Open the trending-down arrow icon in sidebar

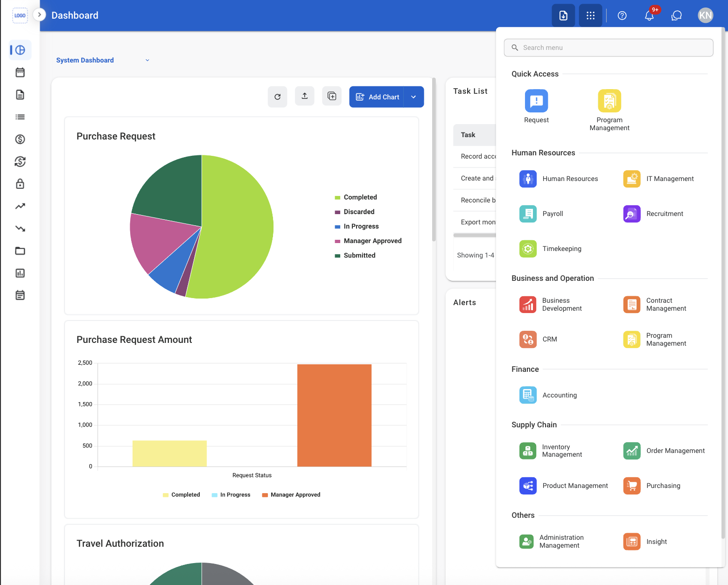[20, 229]
